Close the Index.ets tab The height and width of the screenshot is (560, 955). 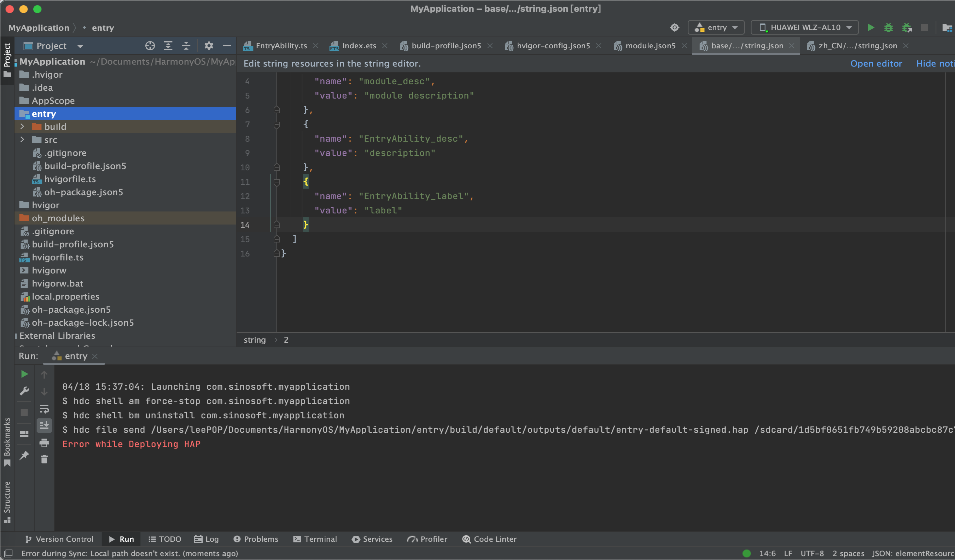(385, 46)
